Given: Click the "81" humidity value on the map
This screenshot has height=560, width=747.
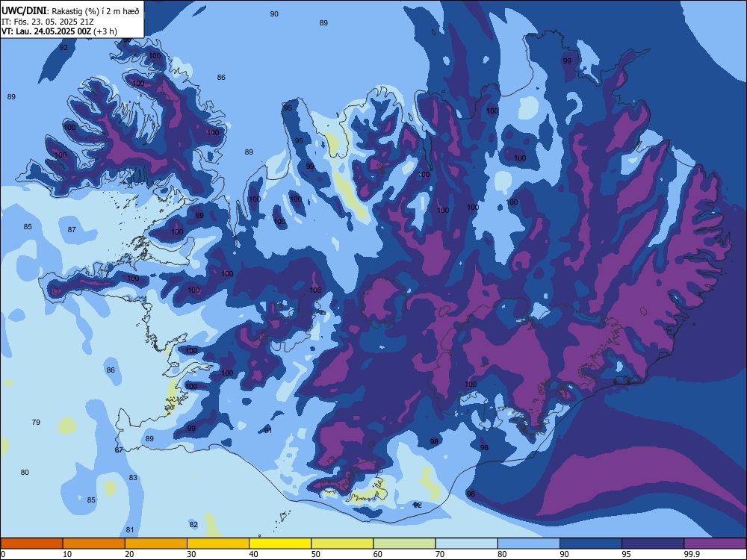Looking at the screenshot, I should pos(130,530).
